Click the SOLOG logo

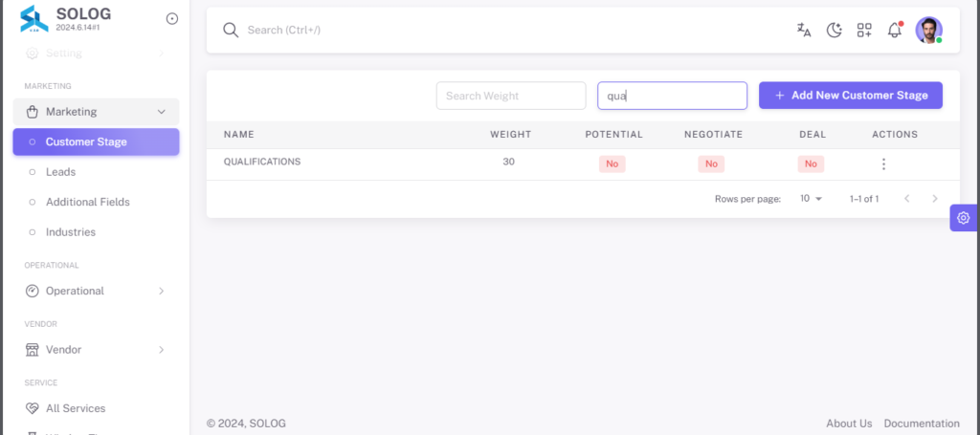pyautogui.click(x=34, y=19)
